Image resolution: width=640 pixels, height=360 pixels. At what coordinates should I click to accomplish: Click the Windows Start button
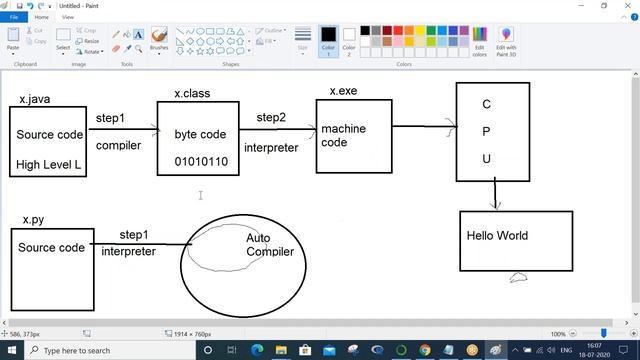pos(11,350)
